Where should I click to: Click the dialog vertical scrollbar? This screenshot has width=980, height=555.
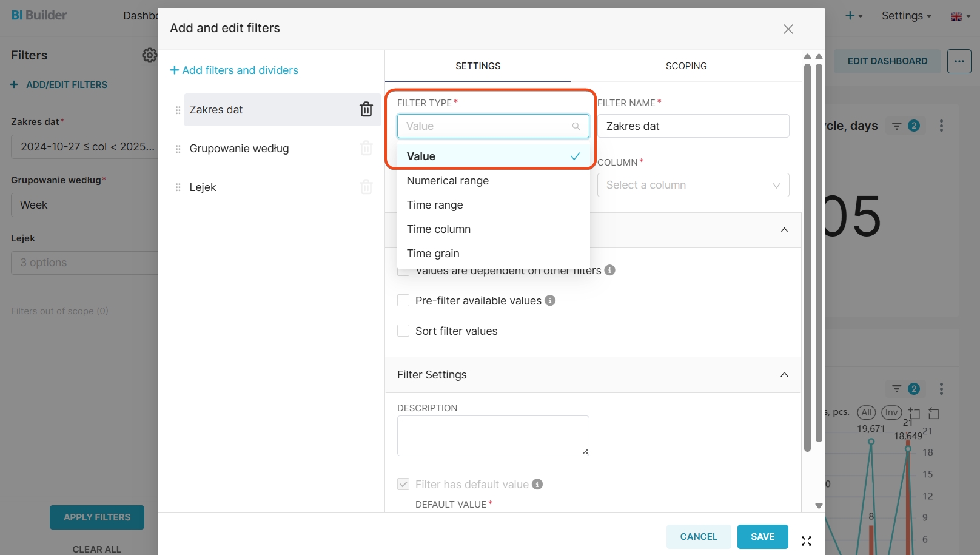coord(807,255)
